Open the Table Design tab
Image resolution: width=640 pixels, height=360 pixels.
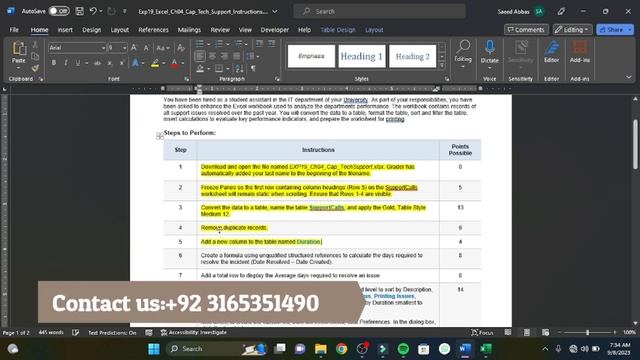click(338, 30)
